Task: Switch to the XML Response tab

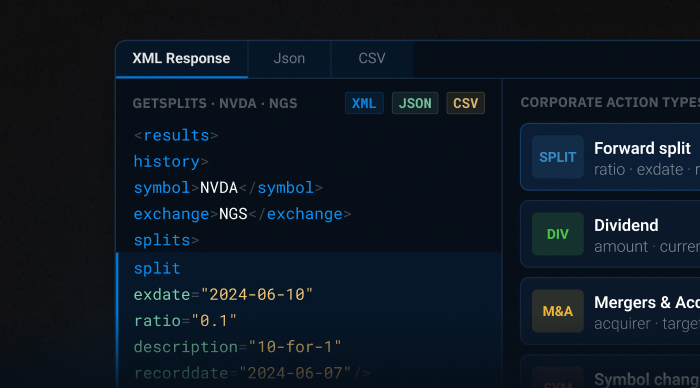Action: (x=182, y=59)
